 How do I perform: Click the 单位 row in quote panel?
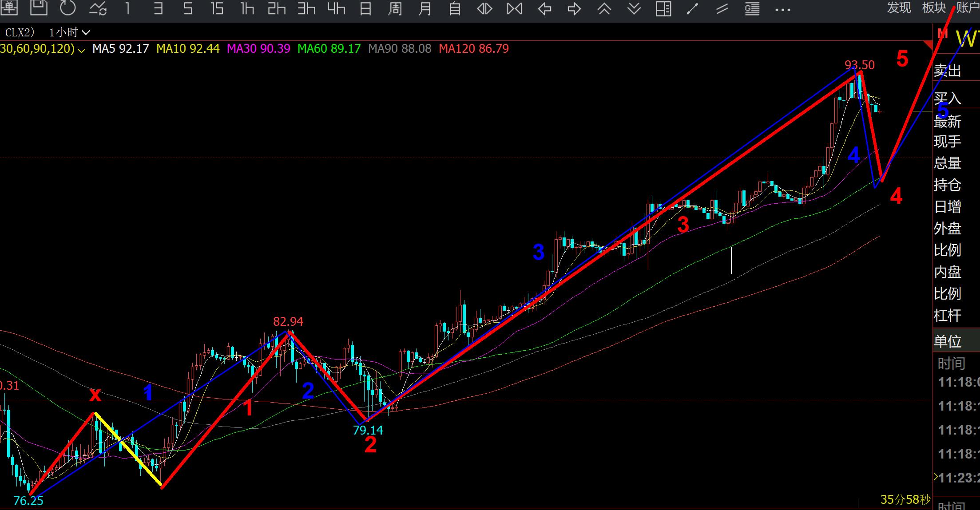coord(956,341)
